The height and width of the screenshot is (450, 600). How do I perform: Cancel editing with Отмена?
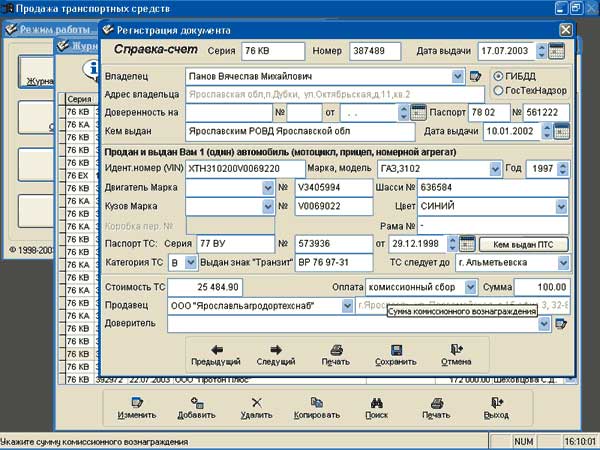click(456, 355)
